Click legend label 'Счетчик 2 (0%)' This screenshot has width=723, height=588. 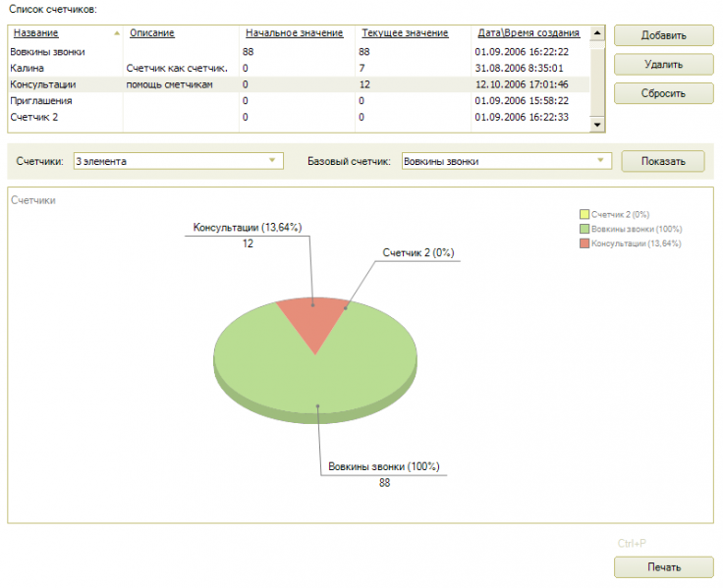tap(620, 214)
